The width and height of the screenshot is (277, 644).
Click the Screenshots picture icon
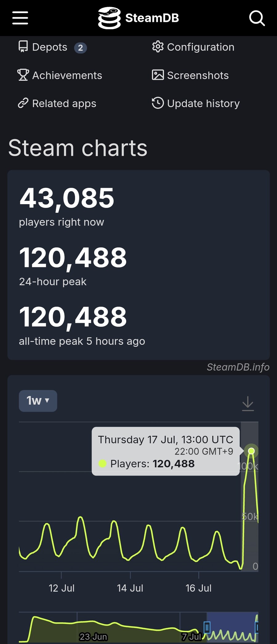pos(158,75)
